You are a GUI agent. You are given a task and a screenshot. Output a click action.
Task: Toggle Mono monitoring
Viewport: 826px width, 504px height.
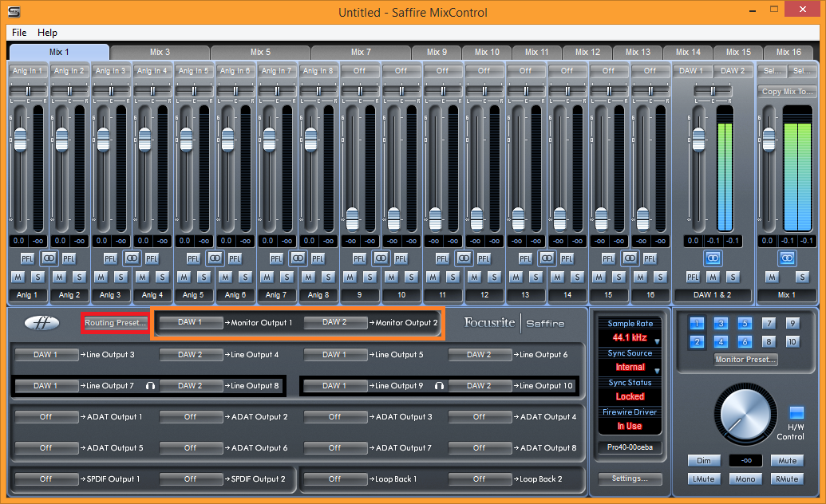(745, 478)
